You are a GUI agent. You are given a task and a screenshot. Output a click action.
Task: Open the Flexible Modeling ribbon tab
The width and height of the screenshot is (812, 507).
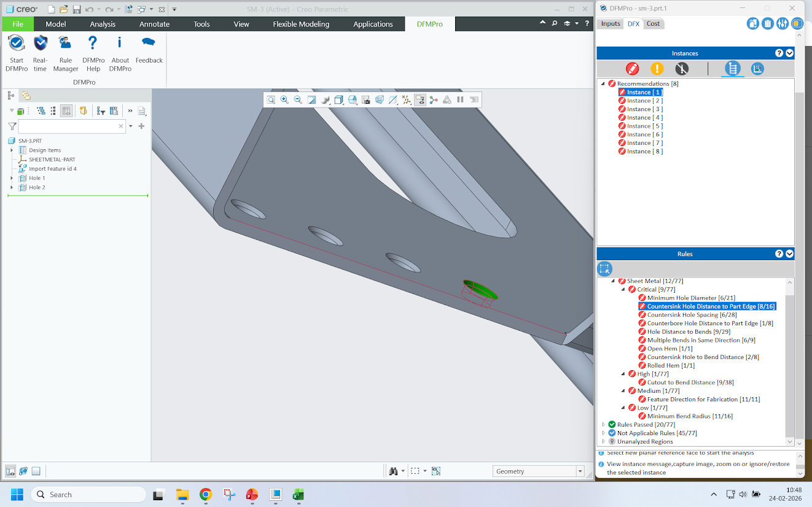click(x=301, y=24)
